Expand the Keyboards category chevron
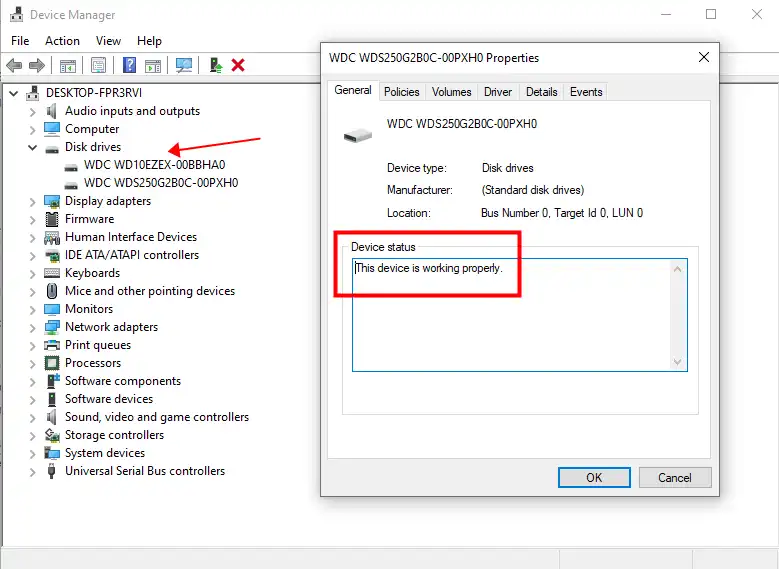 point(32,273)
